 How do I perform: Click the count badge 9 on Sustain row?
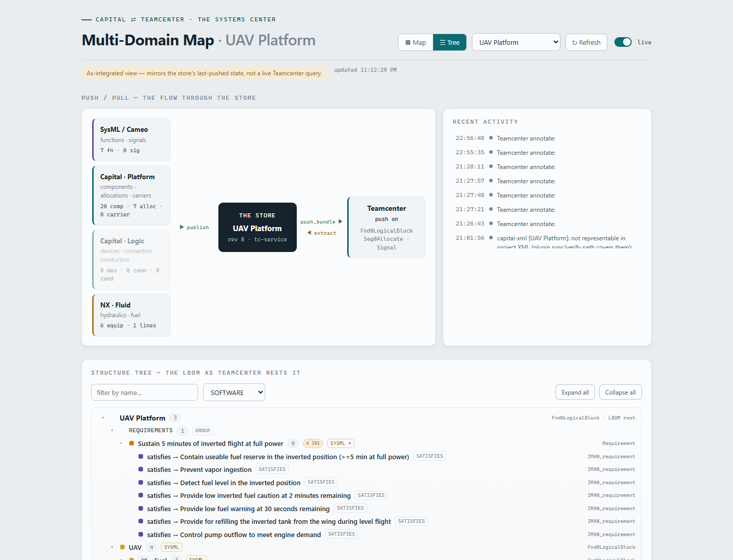(x=293, y=443)
